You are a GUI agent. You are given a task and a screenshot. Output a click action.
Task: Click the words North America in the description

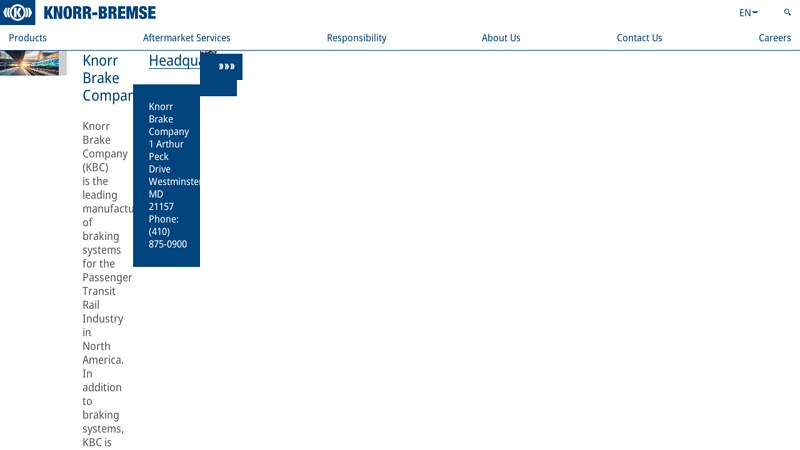tap(102, 353)
